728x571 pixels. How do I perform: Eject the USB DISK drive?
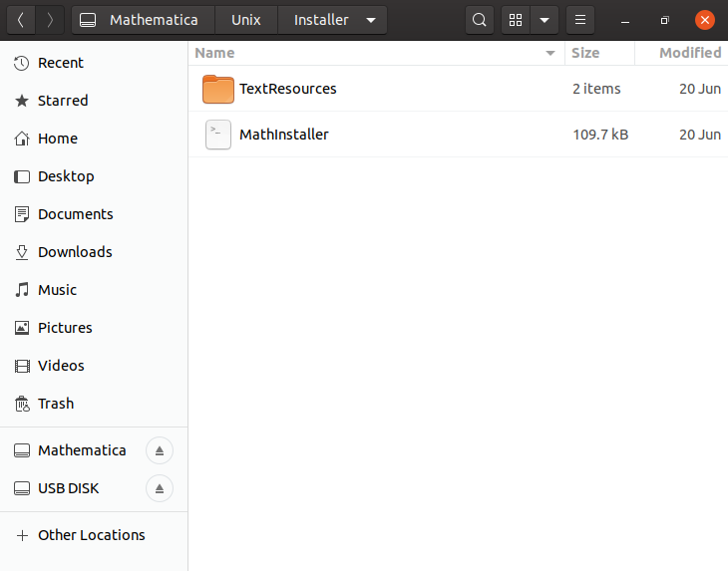point(160,488)
